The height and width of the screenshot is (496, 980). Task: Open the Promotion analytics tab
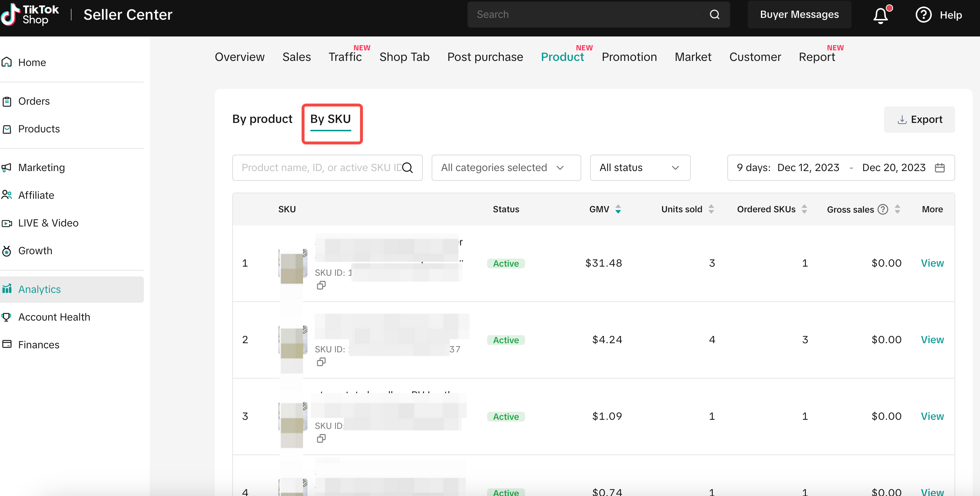pos(629,57)
